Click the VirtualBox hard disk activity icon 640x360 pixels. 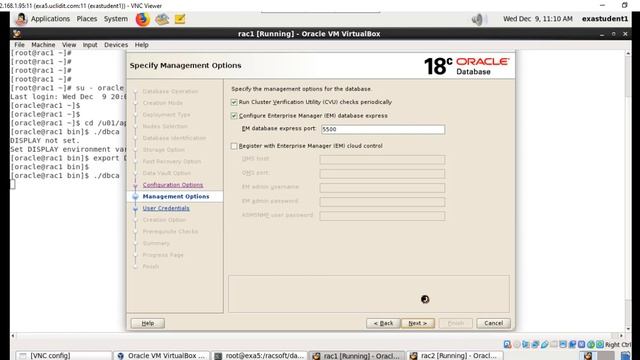(x=507, y=344)
